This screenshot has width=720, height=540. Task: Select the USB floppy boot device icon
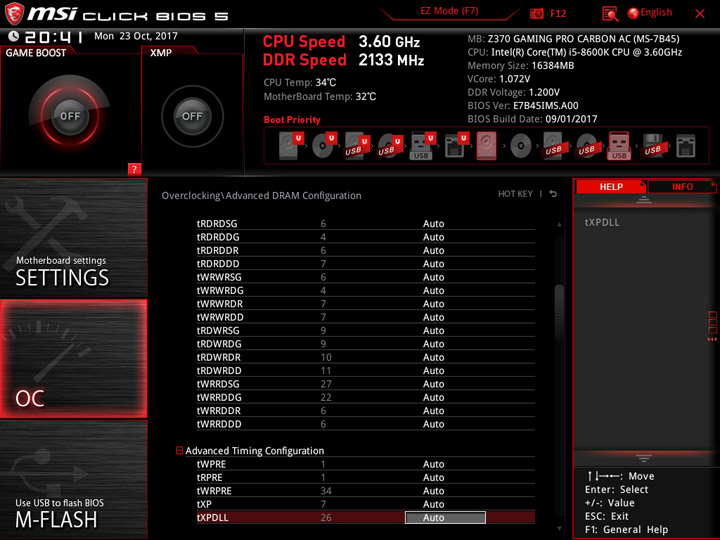point(653,146)
